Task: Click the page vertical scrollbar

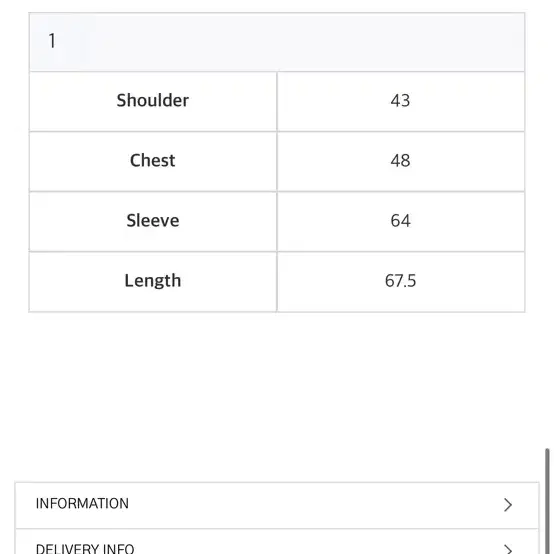Action: pyautogui.click(x=547, y=501)
